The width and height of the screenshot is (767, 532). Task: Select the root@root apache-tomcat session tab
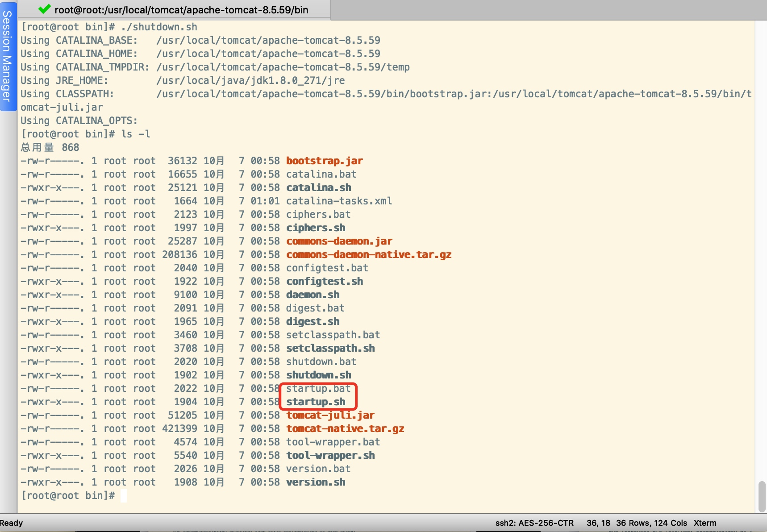[x=181, y=10]
